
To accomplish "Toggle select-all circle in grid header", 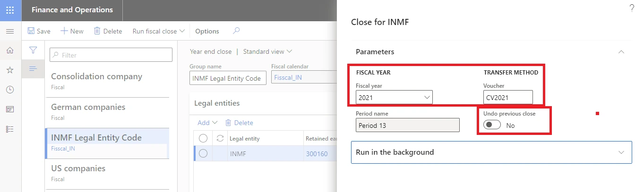I will pyautogui.click(x=203, y=138).
